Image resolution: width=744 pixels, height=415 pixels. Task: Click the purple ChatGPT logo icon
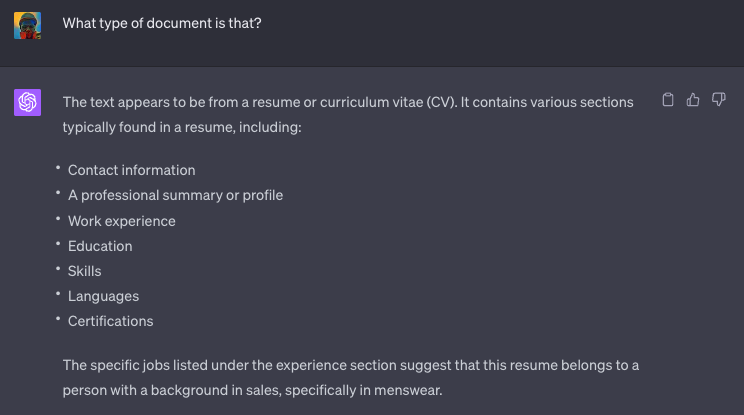(x=27, y=102)
